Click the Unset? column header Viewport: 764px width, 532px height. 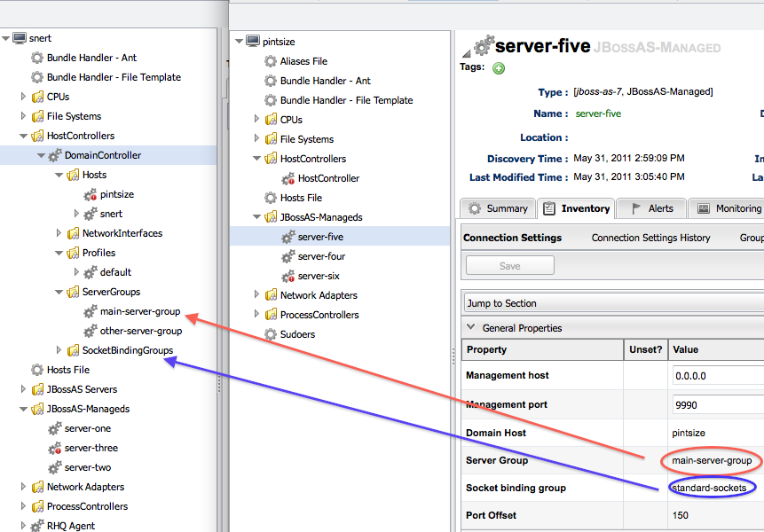(x=646, y=349)
